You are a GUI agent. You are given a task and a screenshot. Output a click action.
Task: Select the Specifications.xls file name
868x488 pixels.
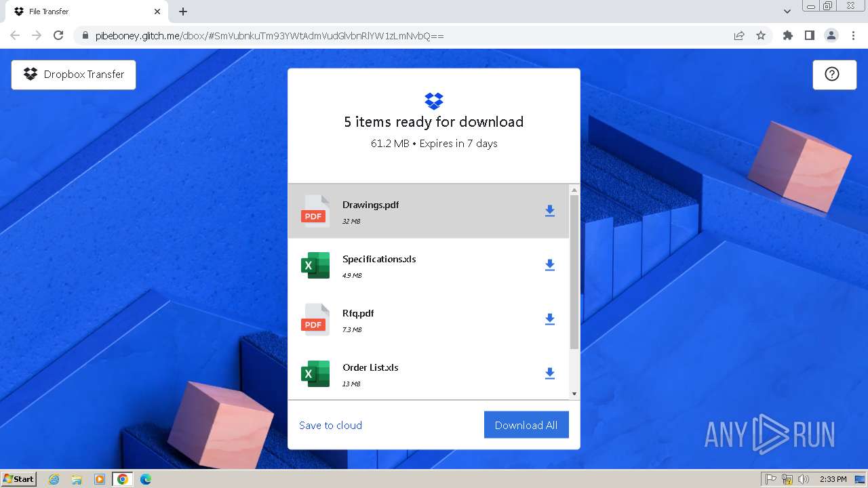[379, 259]
